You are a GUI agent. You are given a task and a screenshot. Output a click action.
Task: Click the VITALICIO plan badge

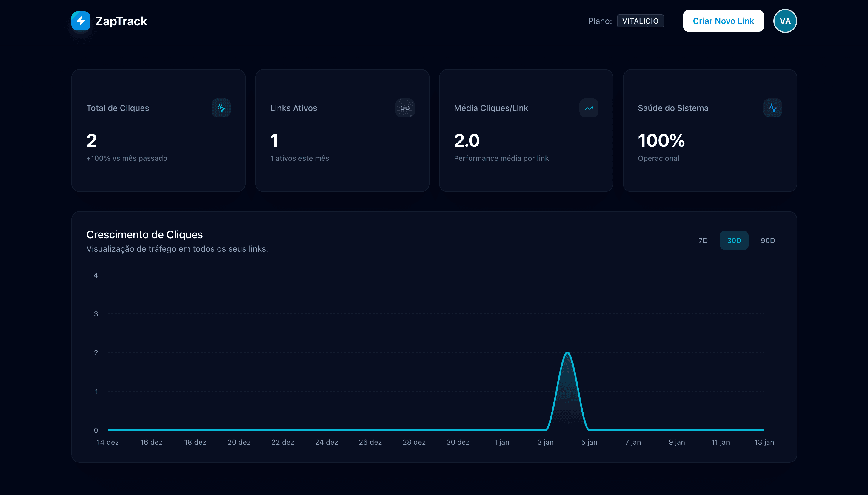(x=640, y=21)
